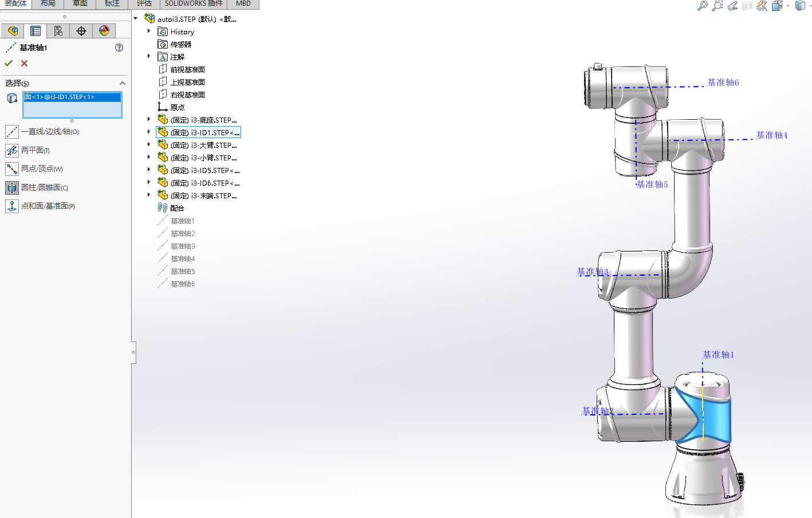The height and width of the screenshot is (518, 812).
Task: Expand the i3-ID1.STEP component
Action: tap(149, 132)
